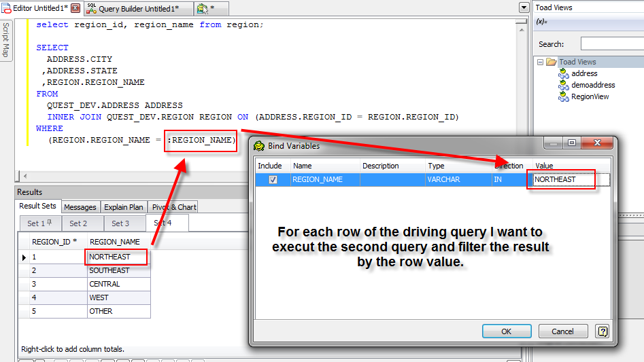Cancel the Bind Variables dialog
The width and height of the screenshot is (644, 362).
point(562,331)
